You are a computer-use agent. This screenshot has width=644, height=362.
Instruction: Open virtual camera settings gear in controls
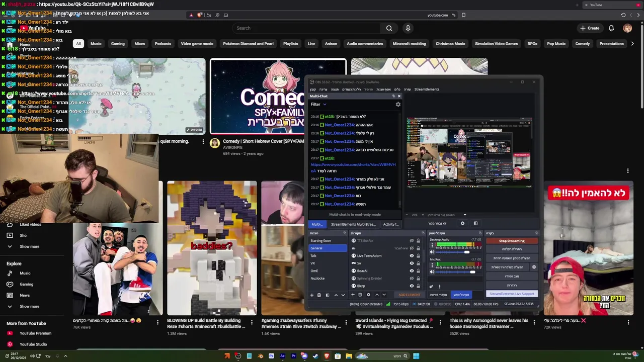(x=534, y=267)
